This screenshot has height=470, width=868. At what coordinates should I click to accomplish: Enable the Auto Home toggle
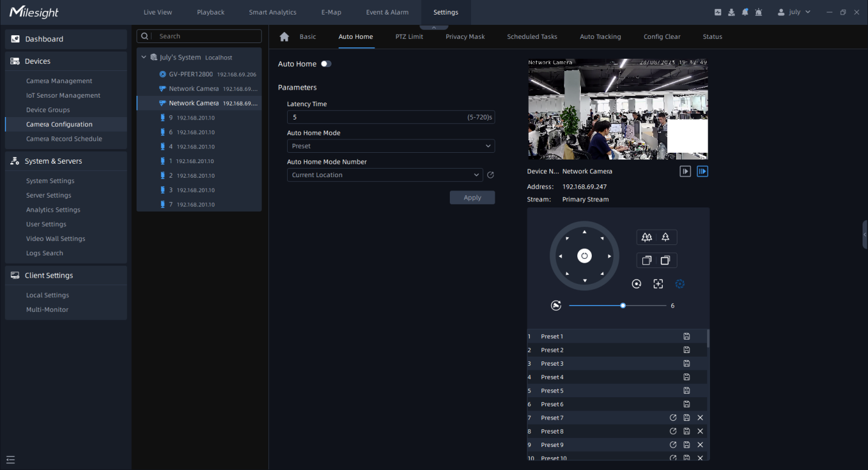pyautogui.click(x=326, y=64)
